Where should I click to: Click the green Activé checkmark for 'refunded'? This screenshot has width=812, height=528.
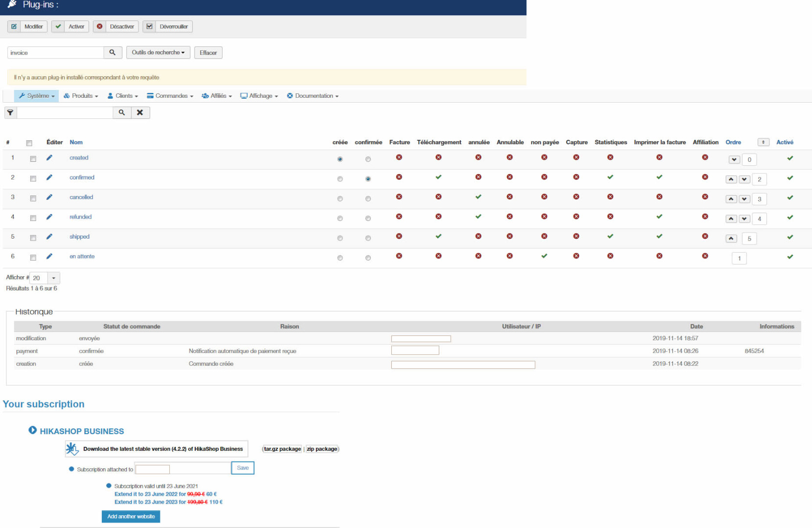click(x=789, y=217)
